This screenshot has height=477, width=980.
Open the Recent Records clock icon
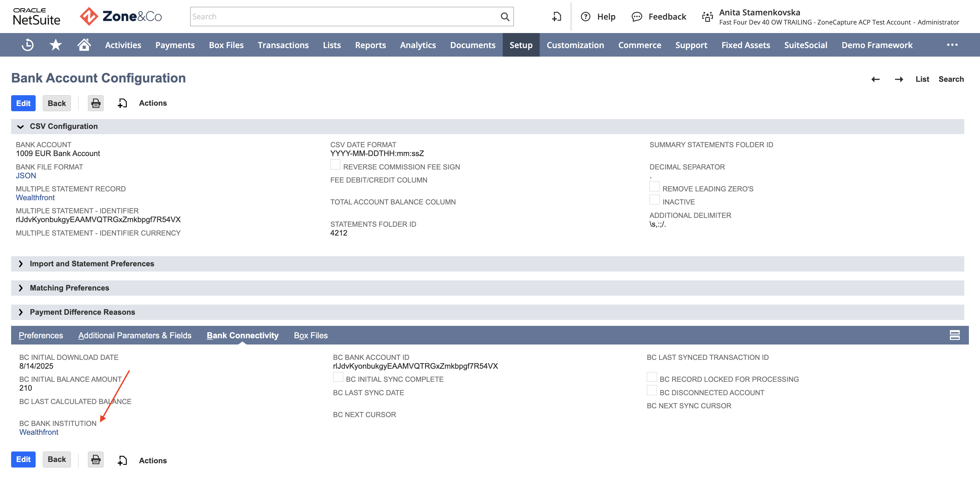[27, 45]
